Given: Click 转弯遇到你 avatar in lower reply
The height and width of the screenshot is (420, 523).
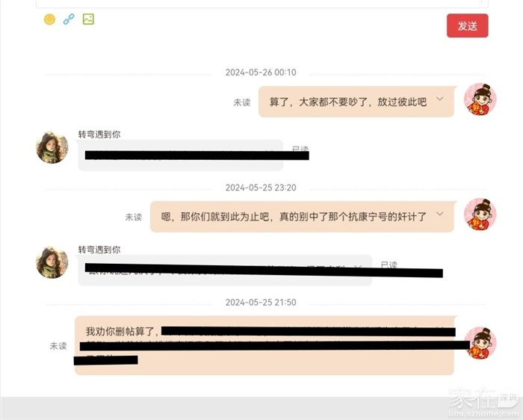Looking at the screenshot, I should 52,262.
